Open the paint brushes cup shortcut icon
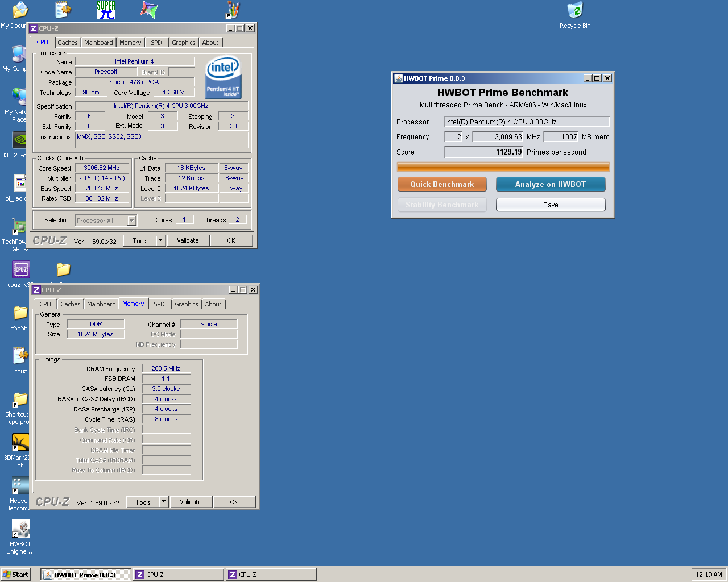 click(x=233, y=10)
